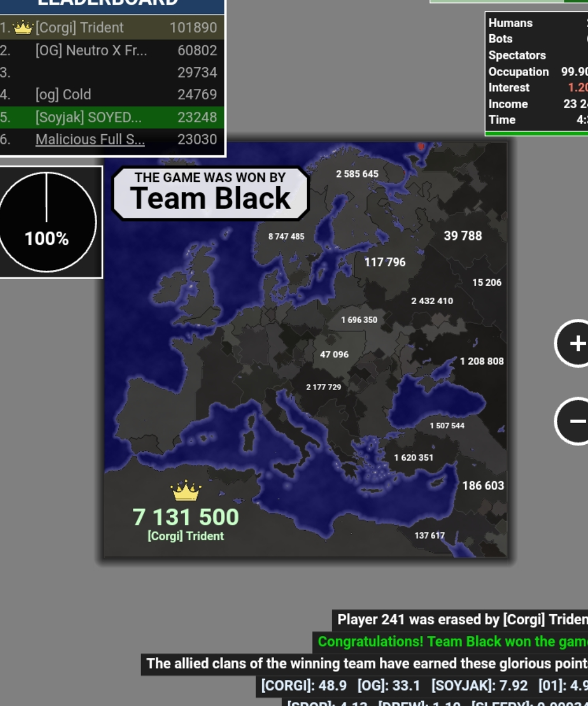Select the [OG] Neutro X leaderboard entry
Image resolution: width=588 pixels, height=706 pixels.
(x=112, y=51)
